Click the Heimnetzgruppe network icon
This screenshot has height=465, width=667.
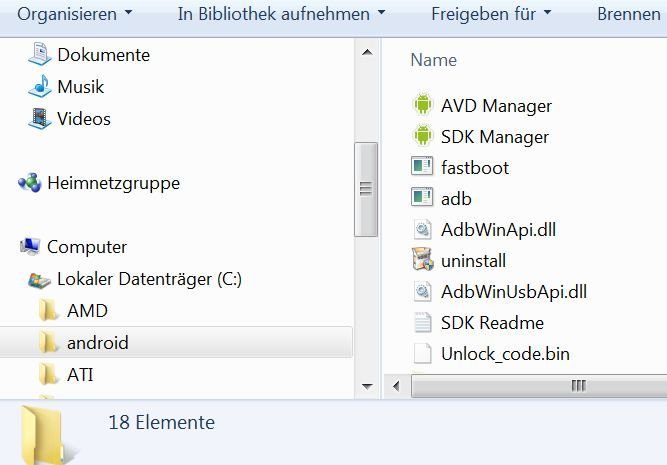tap(30, 183)
